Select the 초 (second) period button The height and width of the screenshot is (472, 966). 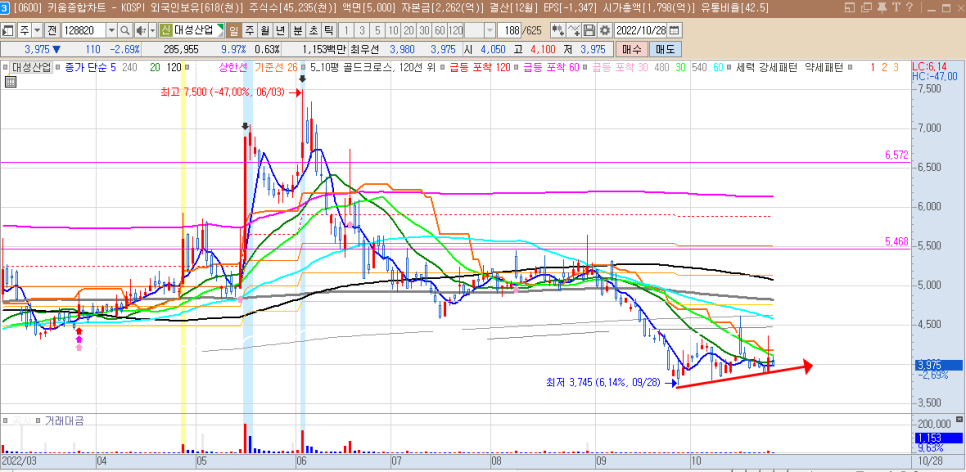313,30
